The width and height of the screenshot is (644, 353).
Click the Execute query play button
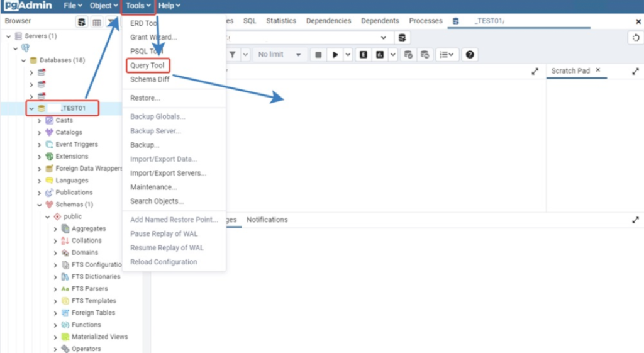coord(335,55)
